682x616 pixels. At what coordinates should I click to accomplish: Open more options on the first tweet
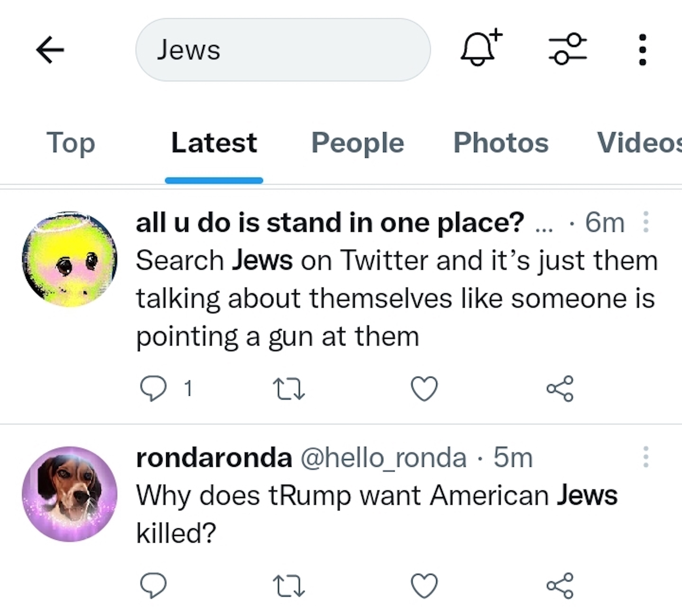[645, 222]
